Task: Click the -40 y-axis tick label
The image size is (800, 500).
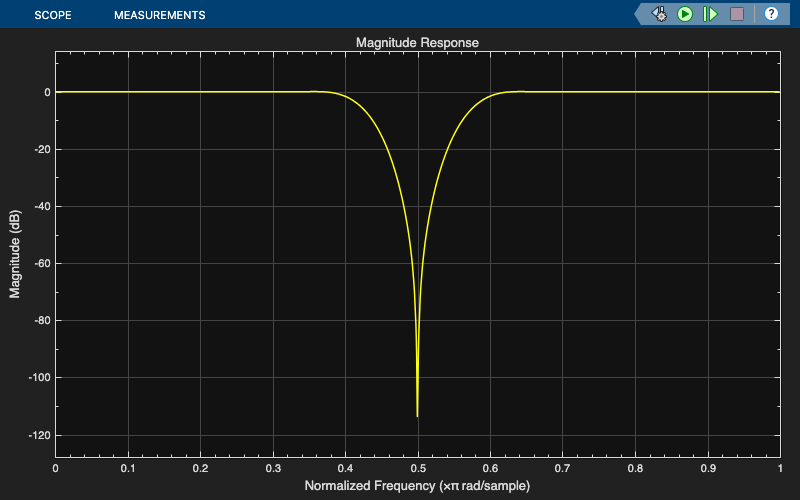Action: point(41,207)
